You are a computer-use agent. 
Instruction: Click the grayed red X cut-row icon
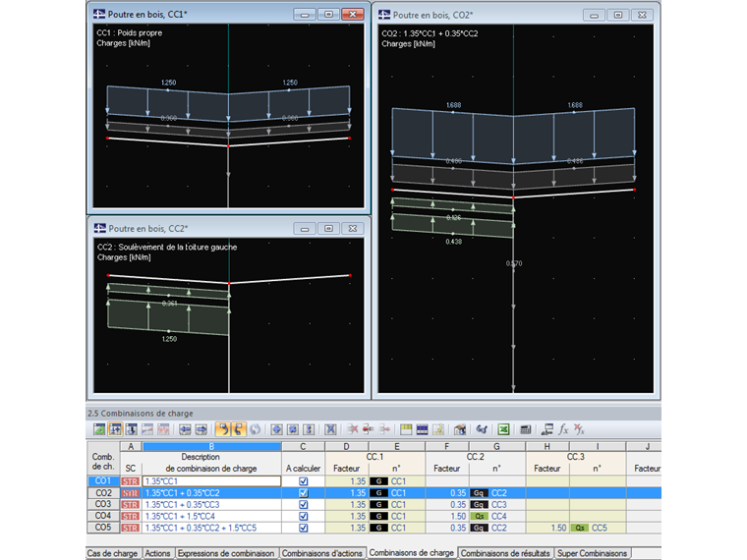[352, 429]
